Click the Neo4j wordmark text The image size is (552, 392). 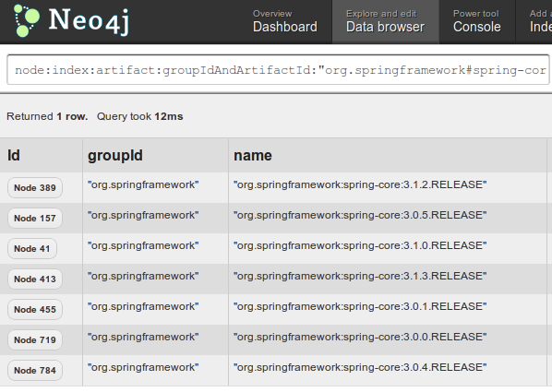click(89, 21)
